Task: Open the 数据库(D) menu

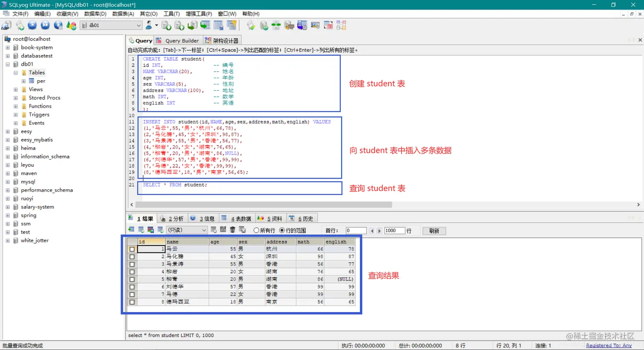Action: (x=95, y=14)
